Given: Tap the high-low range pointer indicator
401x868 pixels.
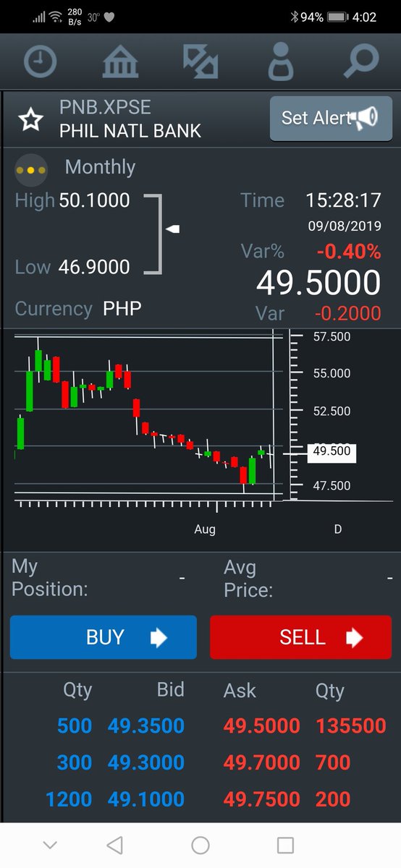Looking at the screenshot, I should tap(172, 229).
